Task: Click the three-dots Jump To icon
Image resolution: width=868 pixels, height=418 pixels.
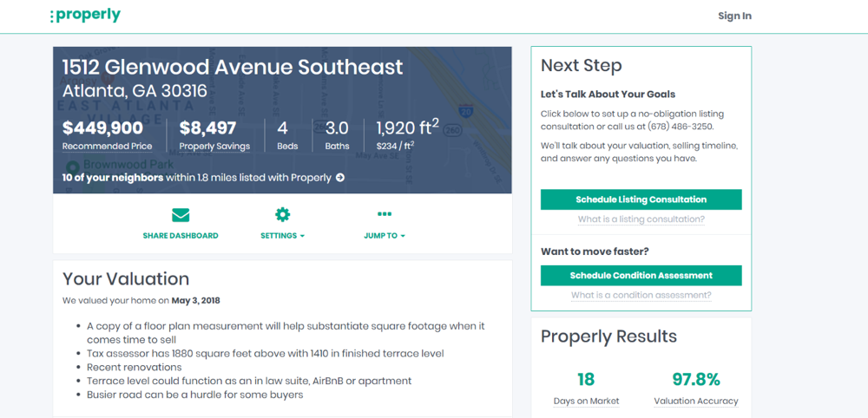Action: pyautogui.click(x=385, y=214)
